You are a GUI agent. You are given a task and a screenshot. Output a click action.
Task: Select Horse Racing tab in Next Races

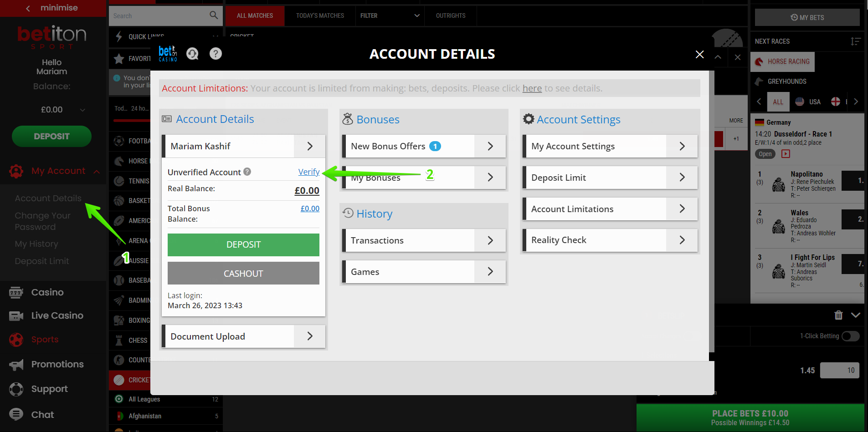point(782,61)
